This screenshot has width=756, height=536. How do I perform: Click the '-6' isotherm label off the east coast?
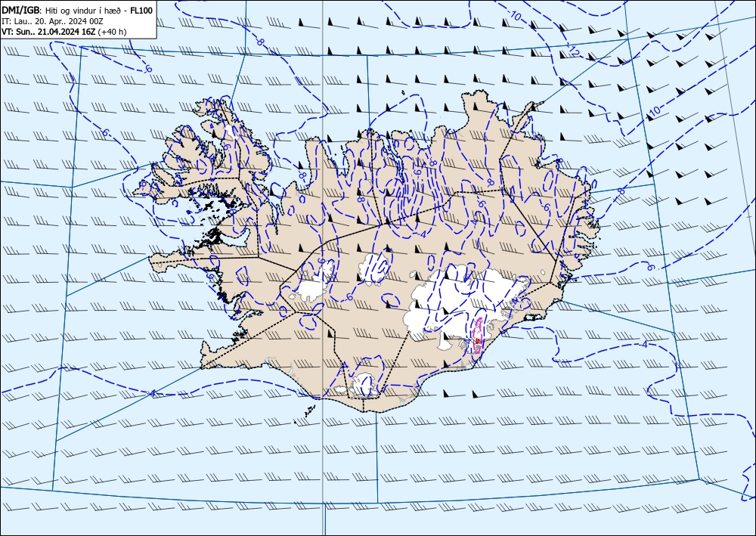click(650, 267)
